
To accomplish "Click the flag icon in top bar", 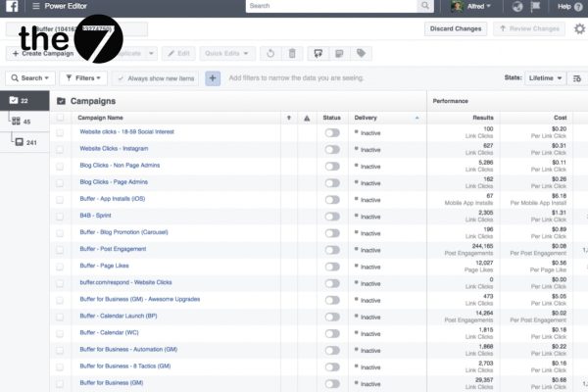I will point(535,6).
